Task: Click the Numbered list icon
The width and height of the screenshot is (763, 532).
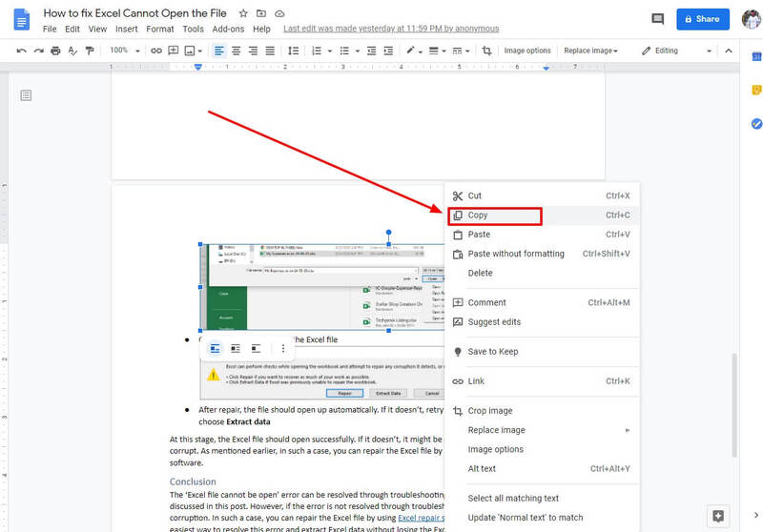Action: [317, 51]
